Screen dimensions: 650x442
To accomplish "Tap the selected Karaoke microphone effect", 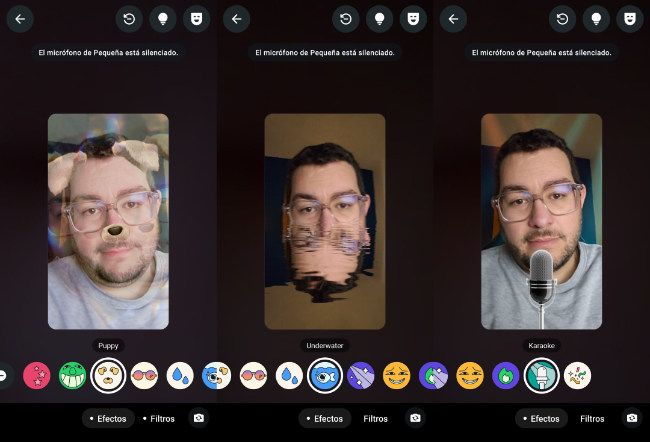I will click(x=541, y=376).
